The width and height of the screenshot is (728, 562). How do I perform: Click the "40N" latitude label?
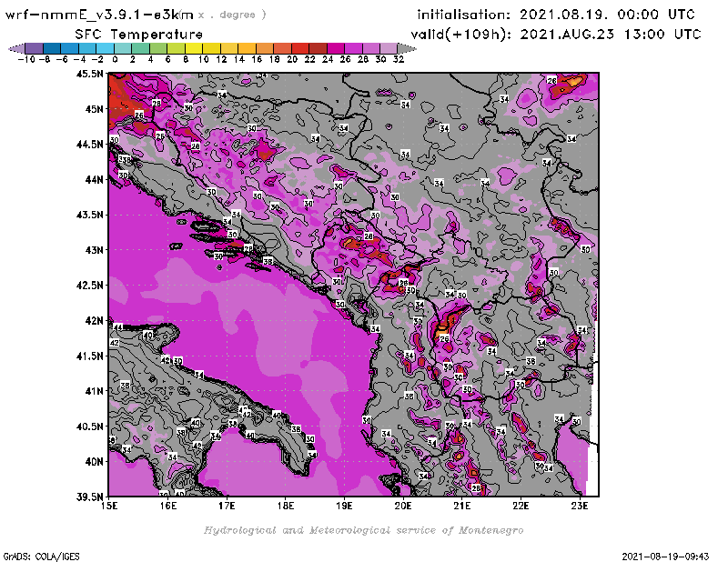pyautogui.click(x=95, y=462)
